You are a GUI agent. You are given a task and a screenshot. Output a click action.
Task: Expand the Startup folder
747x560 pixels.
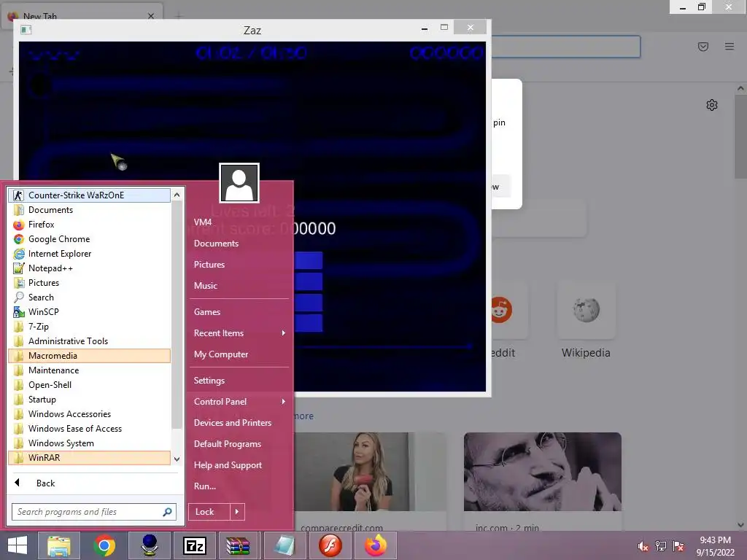point(89,400)
